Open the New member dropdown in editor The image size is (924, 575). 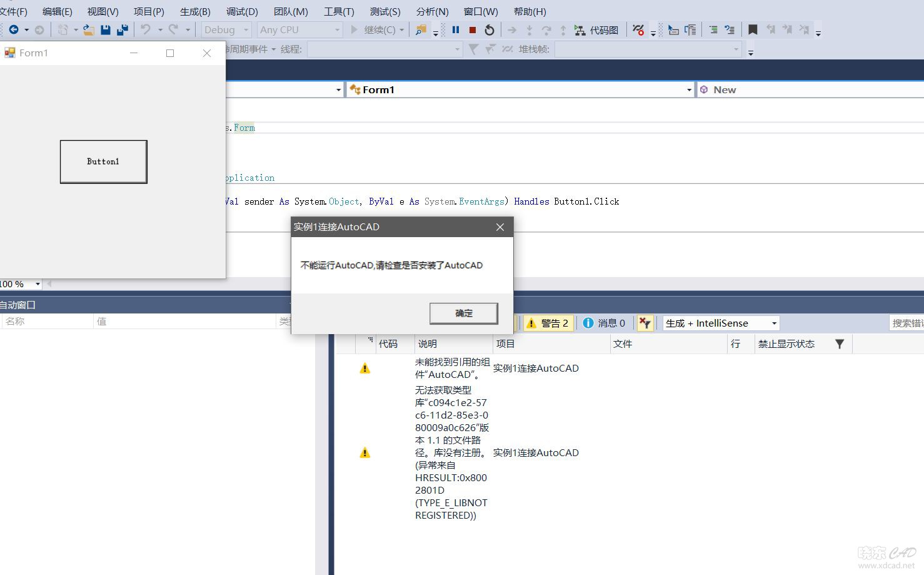810,89
